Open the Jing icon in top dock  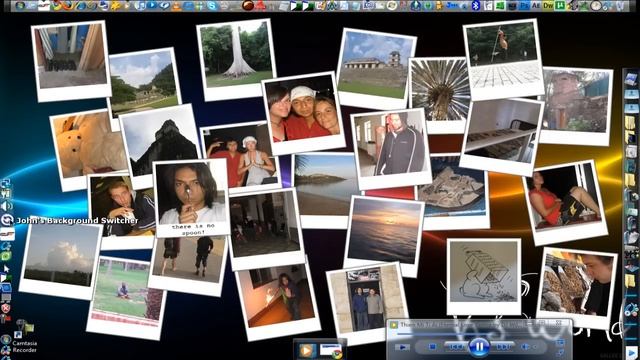coord(451,5)
